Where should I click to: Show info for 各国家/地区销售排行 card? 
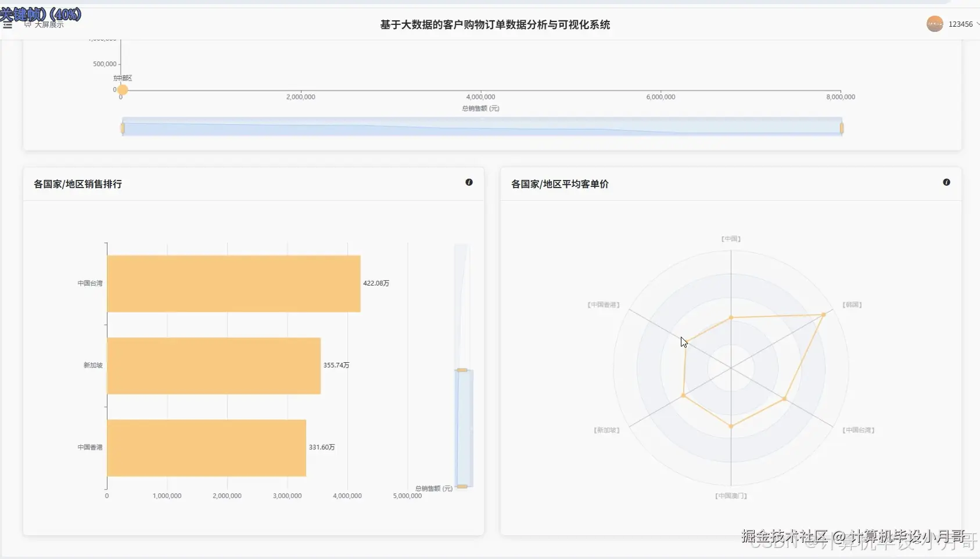pyautogui.click(x=469, y=182)
